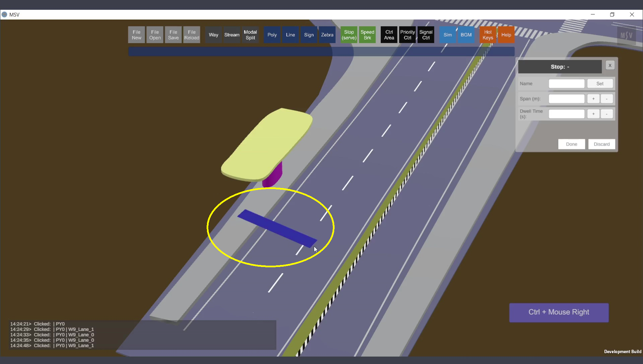Click the Stop (serve) toolbar button
This screenshot has width=643, height=364.
(x=349, y=35)
